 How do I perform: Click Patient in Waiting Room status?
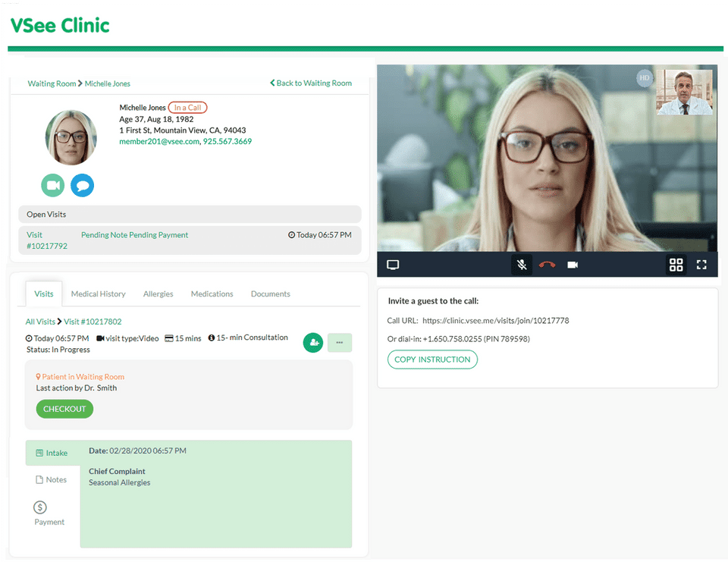80,377
